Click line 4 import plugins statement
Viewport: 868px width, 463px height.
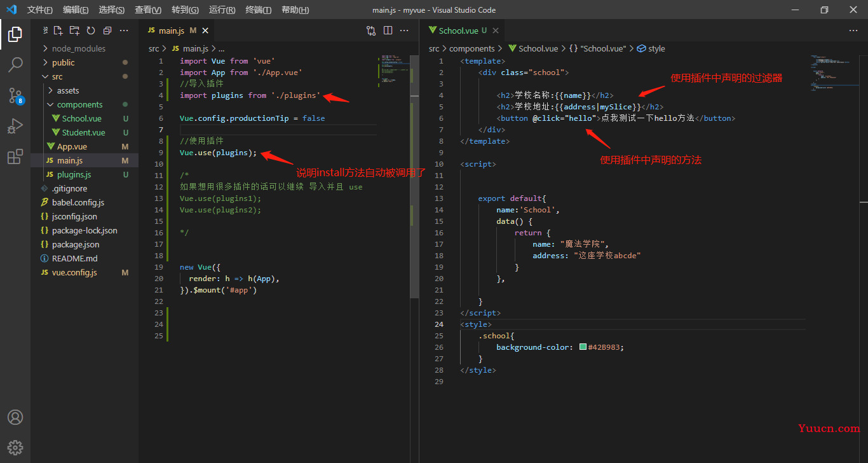point(250,95)
